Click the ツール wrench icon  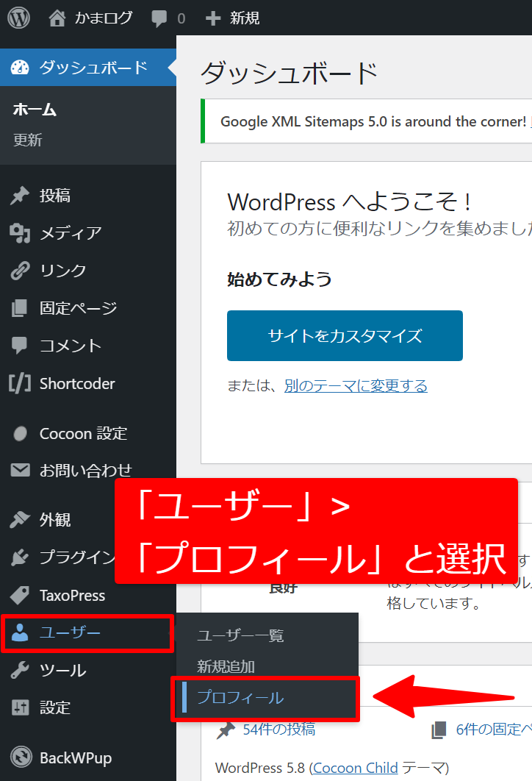pos(20,670)
